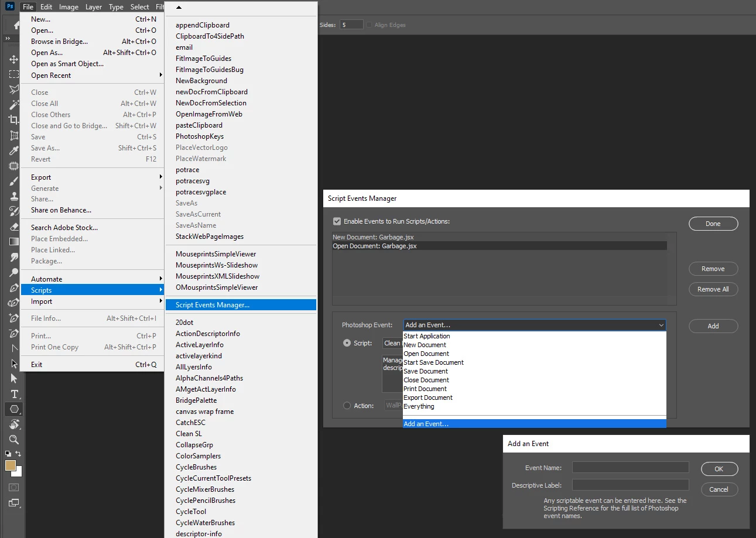Click Script Events Manager menu entry
The width and height of the screenshot is (756, 538).
(241, 304)
